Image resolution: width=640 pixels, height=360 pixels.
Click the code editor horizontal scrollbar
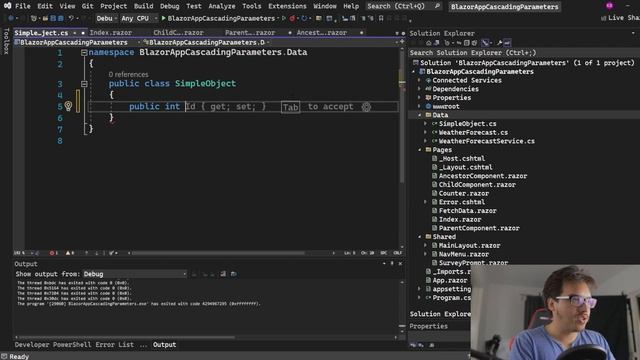coord(218,253)
